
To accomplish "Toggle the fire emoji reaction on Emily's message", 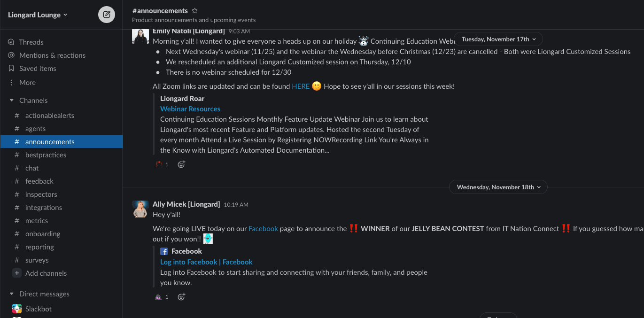I will click(162, 164).
